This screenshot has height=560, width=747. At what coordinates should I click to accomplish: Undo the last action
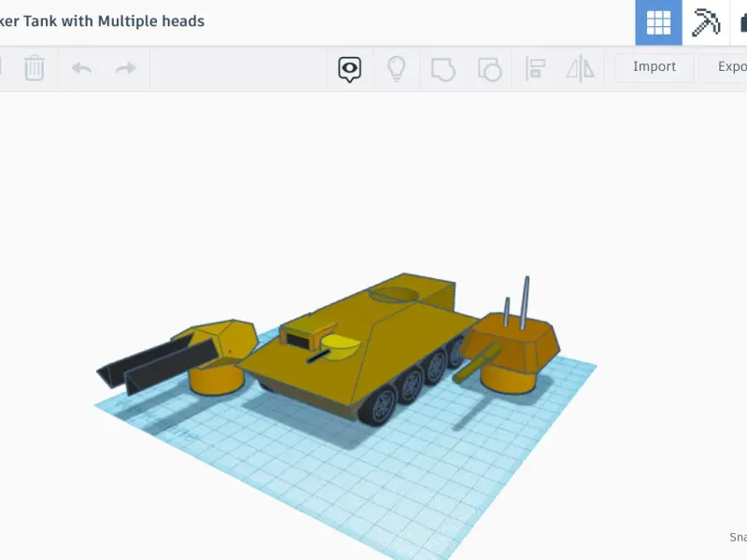[x=82, y=68]
